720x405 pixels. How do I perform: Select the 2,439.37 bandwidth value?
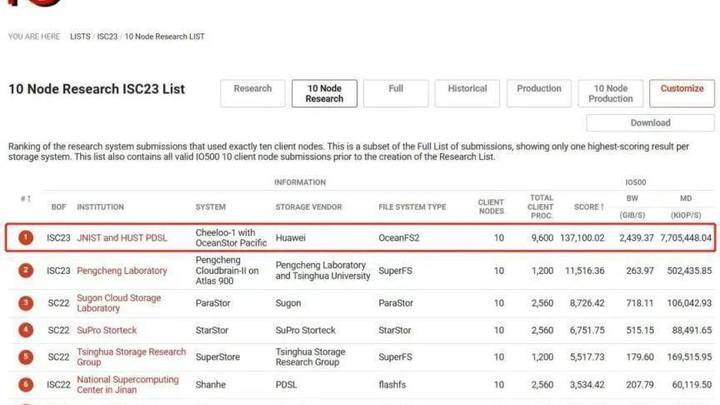pyautogui.click(x=636, y=238)
